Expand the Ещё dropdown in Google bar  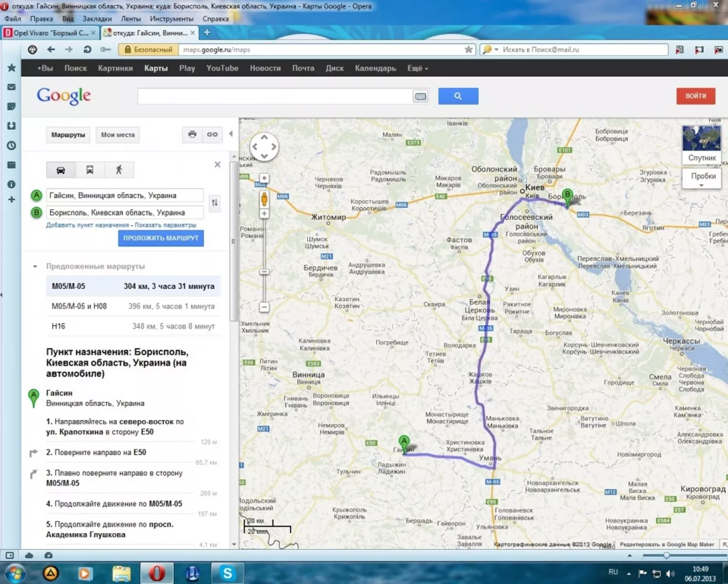point(417,68)
